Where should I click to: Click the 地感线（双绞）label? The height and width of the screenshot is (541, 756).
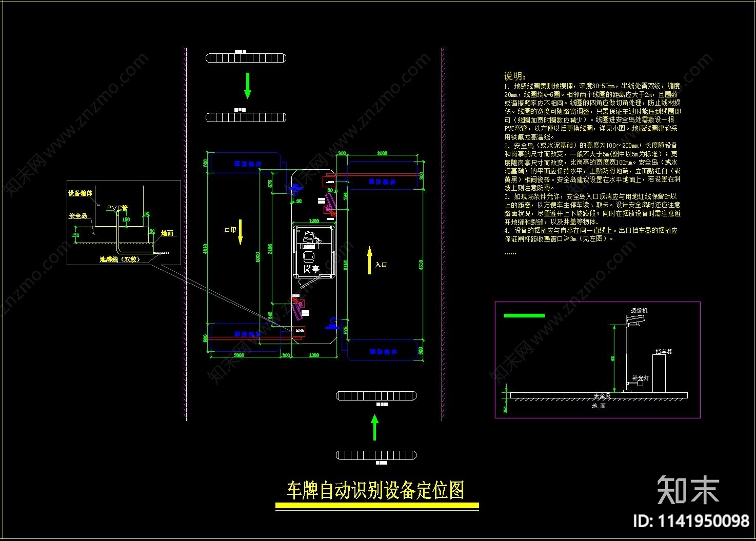click(x=119, y=259)
